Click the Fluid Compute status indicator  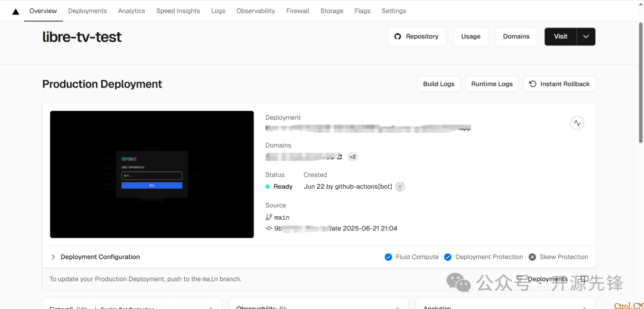pos(411,257)
